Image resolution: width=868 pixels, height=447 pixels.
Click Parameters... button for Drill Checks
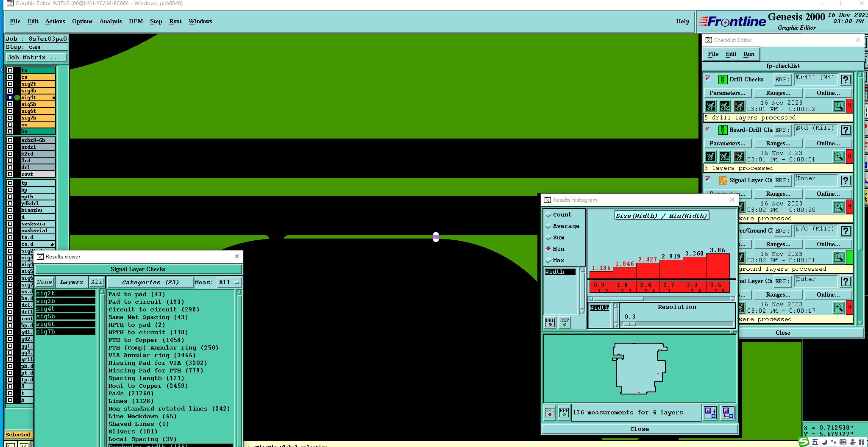728,93
